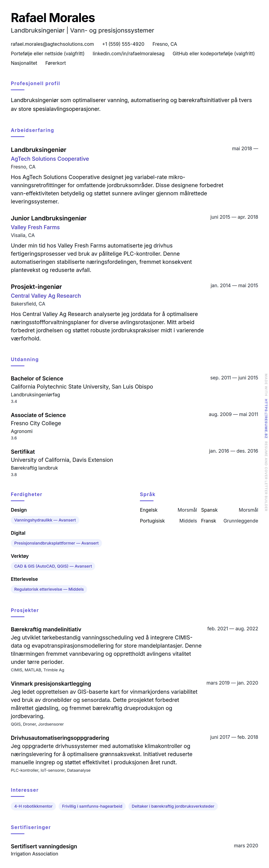Click the CAD & GIS (AutoCAD, QGIS) tag

[x=53, y=566]
